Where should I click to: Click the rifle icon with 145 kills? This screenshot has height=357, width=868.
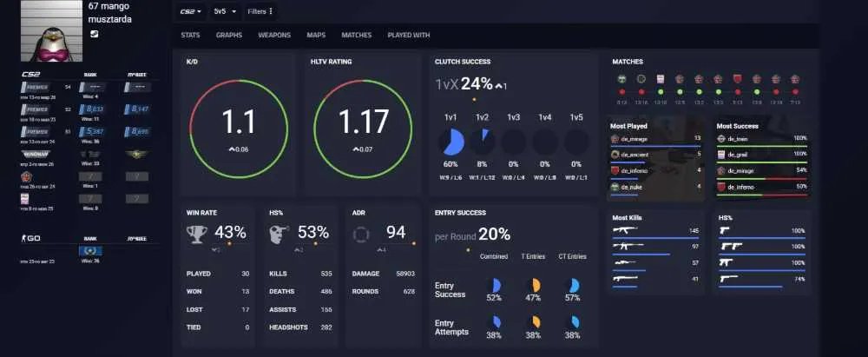[625, 229]
